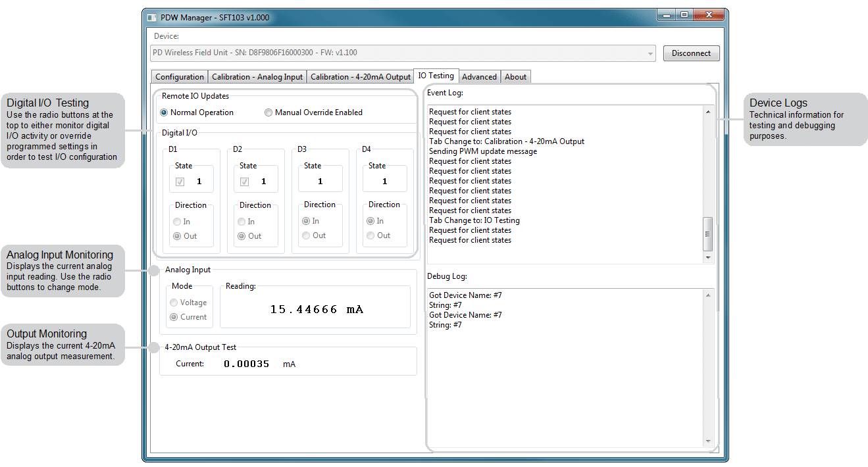Select Current mode for Analog Input
Screen dimensions: 868x467
click(188, 317)
